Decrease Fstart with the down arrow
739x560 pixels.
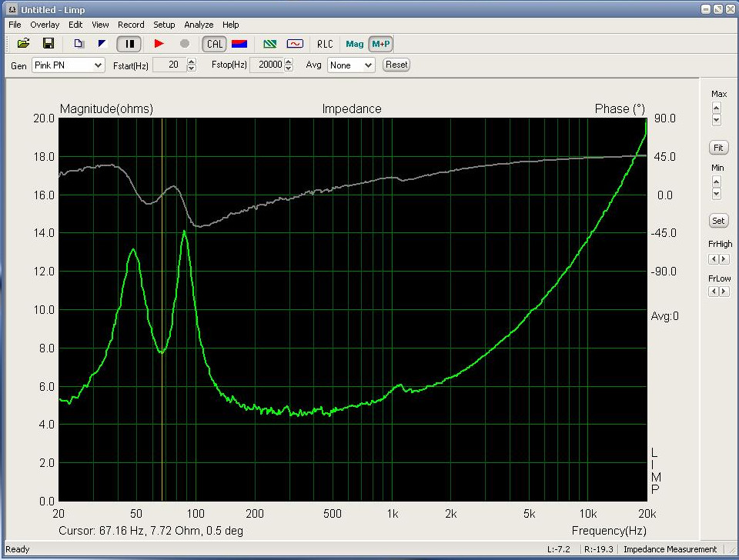tap(192, 68)
